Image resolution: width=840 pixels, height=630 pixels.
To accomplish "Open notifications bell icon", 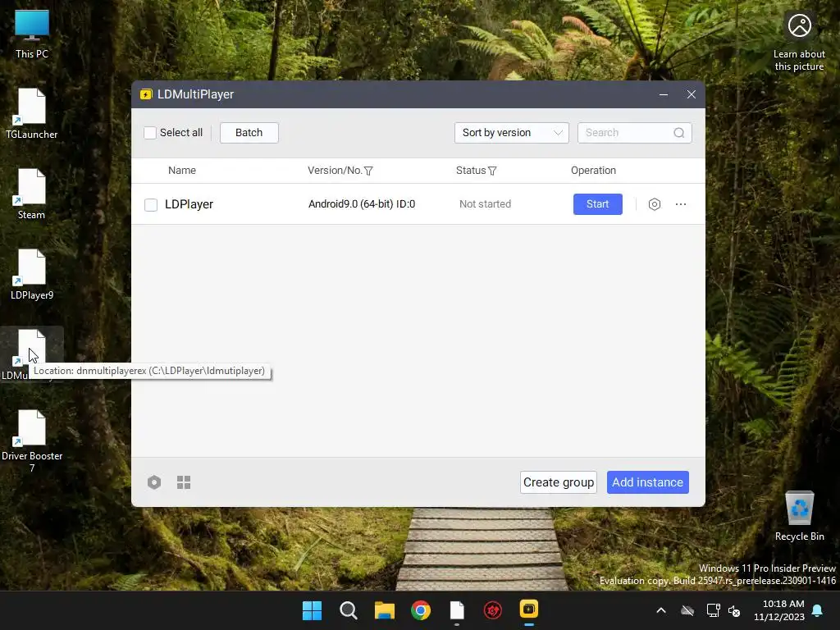I will [818, 610].
